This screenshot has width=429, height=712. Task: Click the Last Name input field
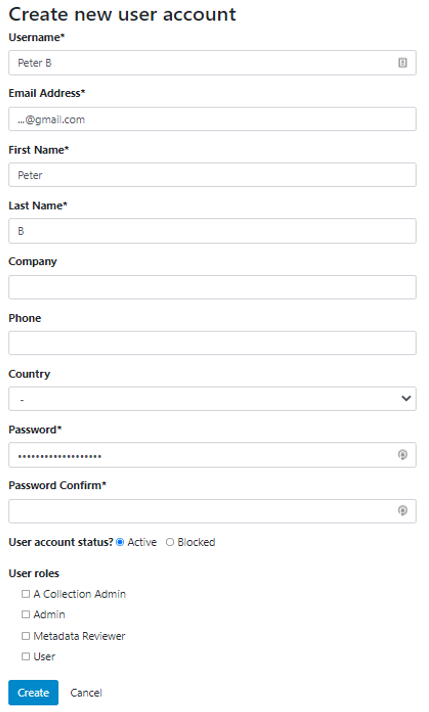pos(212,231)
